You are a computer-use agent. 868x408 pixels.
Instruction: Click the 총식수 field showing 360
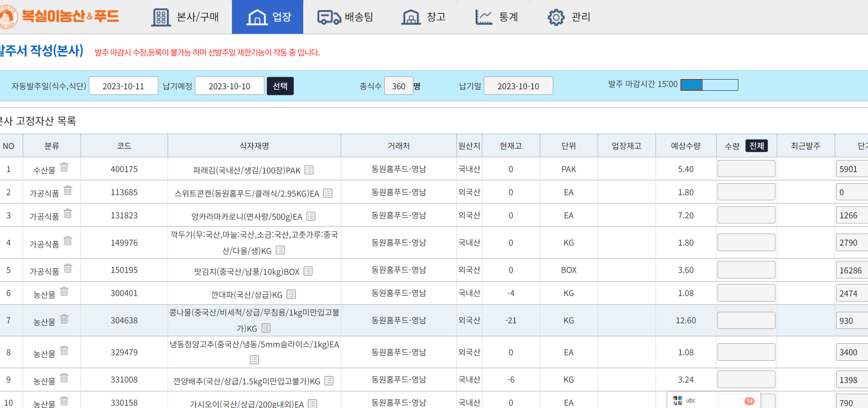point(399,86)
